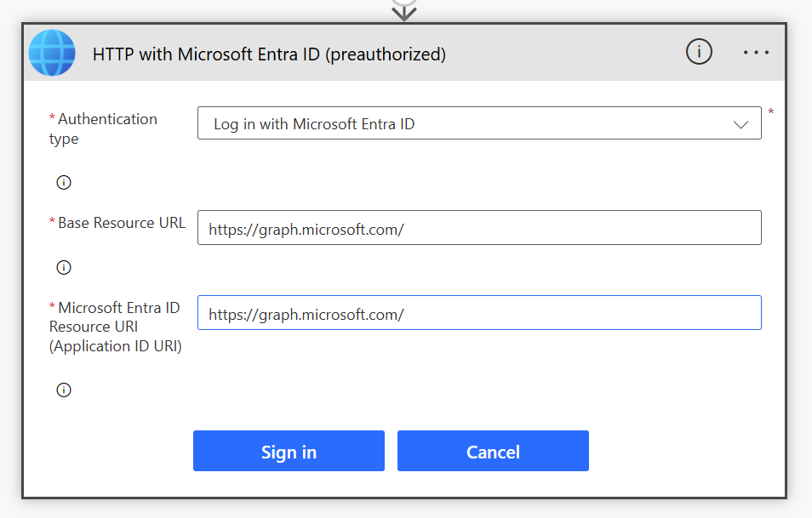Image resolution: width=812 pixels, height=518 pixels.
Task: Open the info icon in card header
Action: pos(699,52)
